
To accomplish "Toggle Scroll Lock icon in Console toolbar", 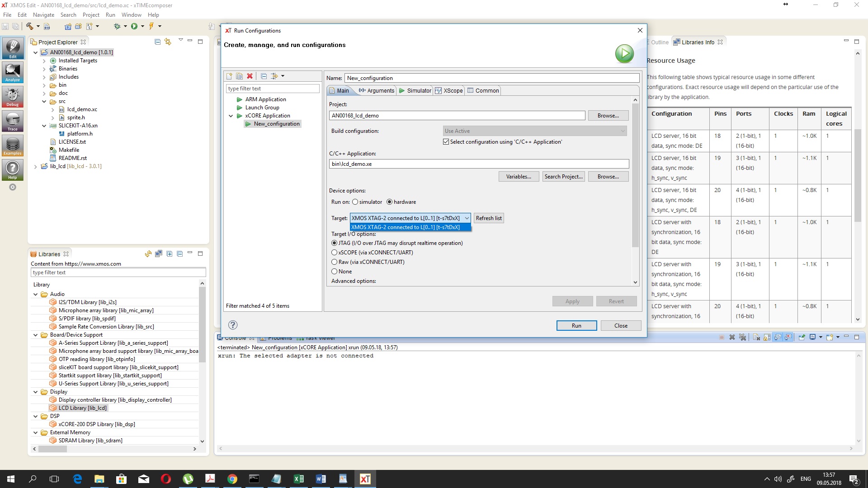I will pos(767,337).
